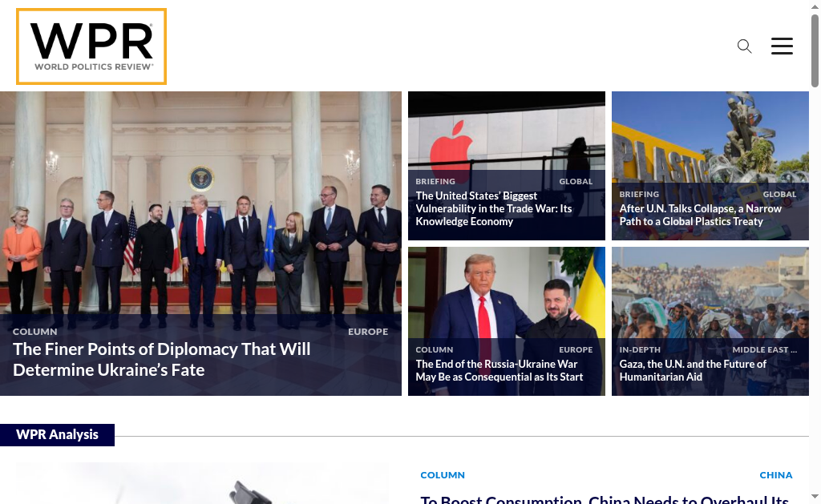Click the WPR World Politics Review logo

tap(91, 46)
